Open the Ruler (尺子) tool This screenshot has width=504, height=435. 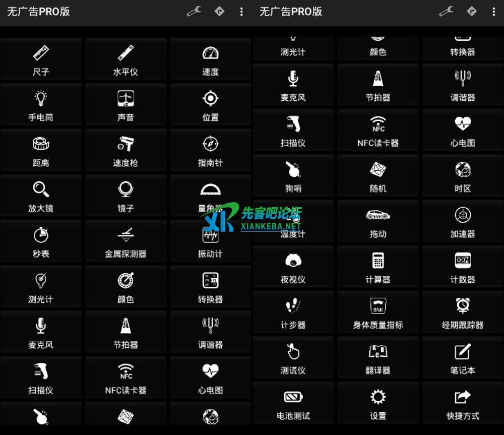click(41, 59)
